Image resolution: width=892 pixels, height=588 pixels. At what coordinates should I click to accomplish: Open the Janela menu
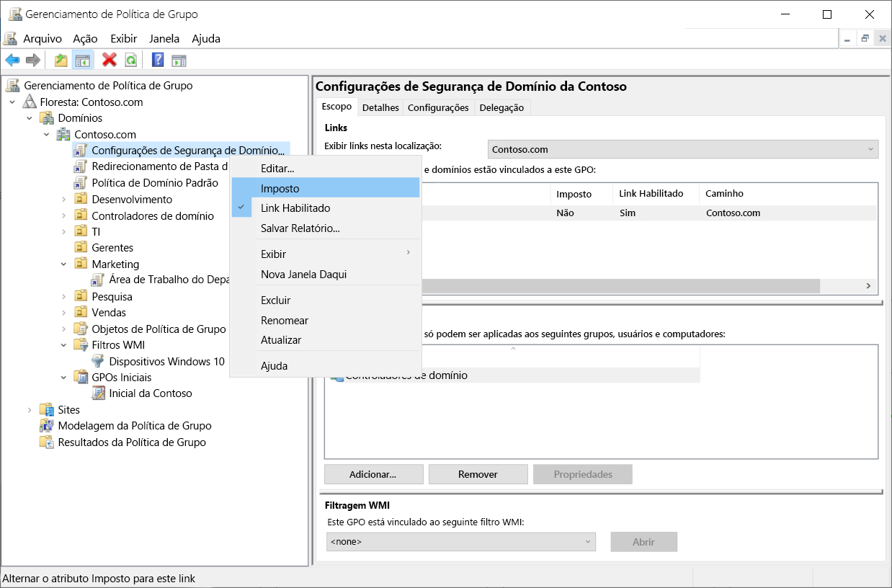coord(164,39)
